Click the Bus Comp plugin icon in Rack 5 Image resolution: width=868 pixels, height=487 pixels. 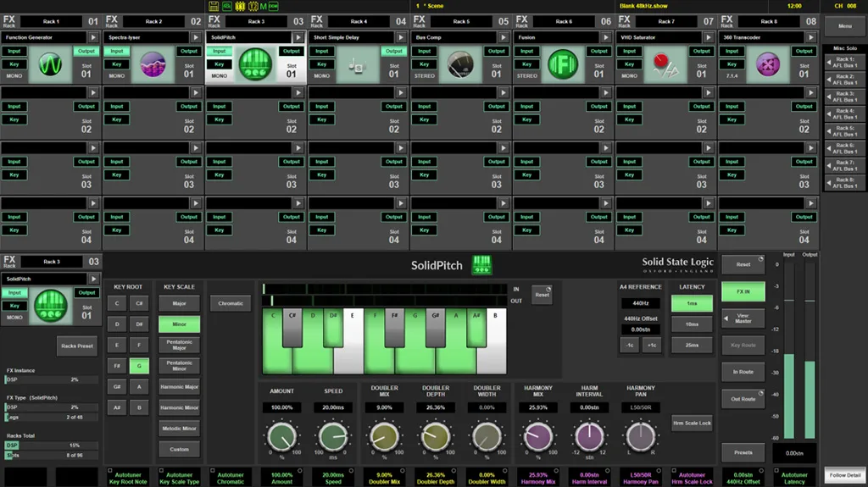[x=460, y=64]
